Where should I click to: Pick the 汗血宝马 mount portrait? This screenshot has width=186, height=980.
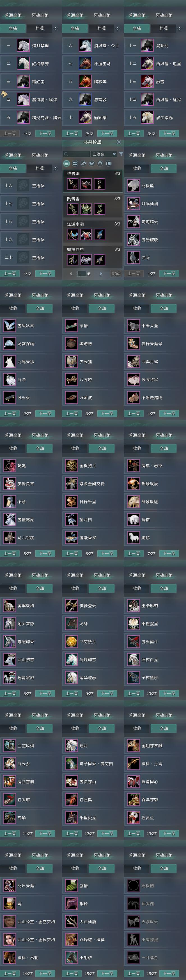[85, 64]
